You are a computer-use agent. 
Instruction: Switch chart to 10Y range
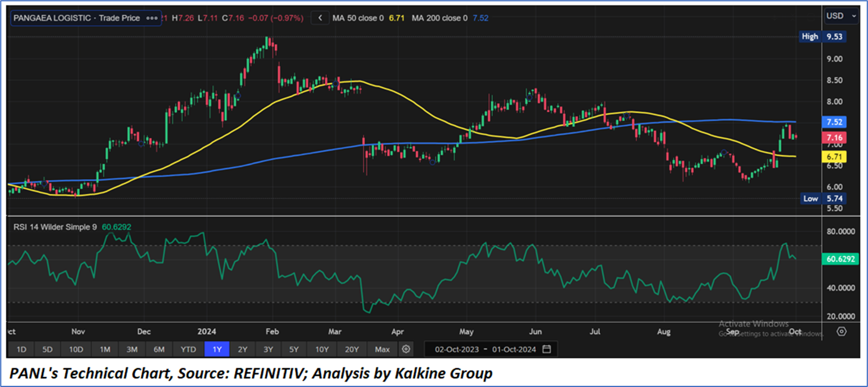coord(322,349)
